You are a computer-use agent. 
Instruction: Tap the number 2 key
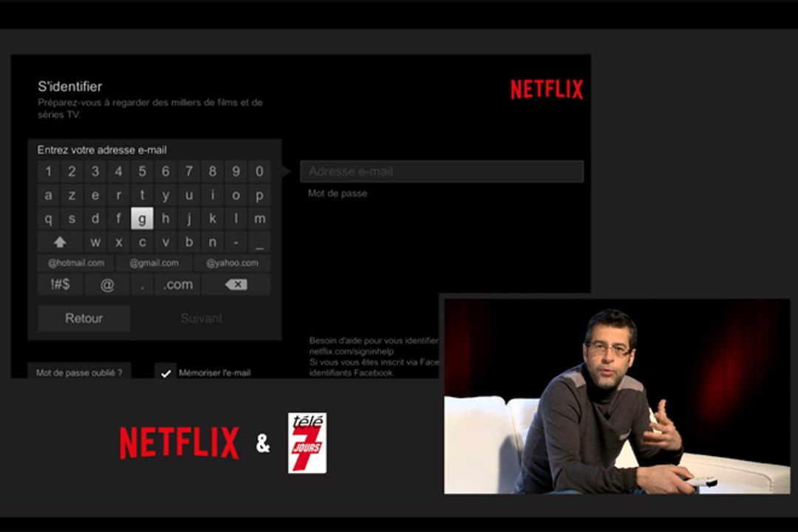coord(72,171)
